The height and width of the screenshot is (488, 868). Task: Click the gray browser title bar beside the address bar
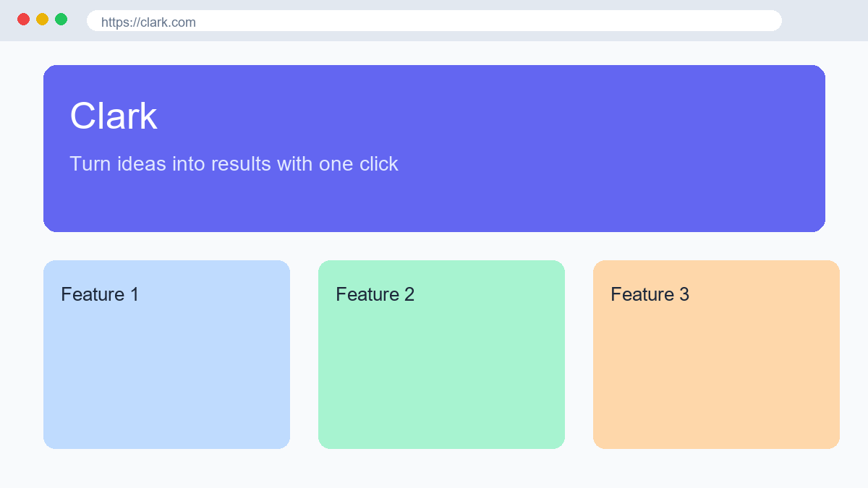tap(825, 20)
